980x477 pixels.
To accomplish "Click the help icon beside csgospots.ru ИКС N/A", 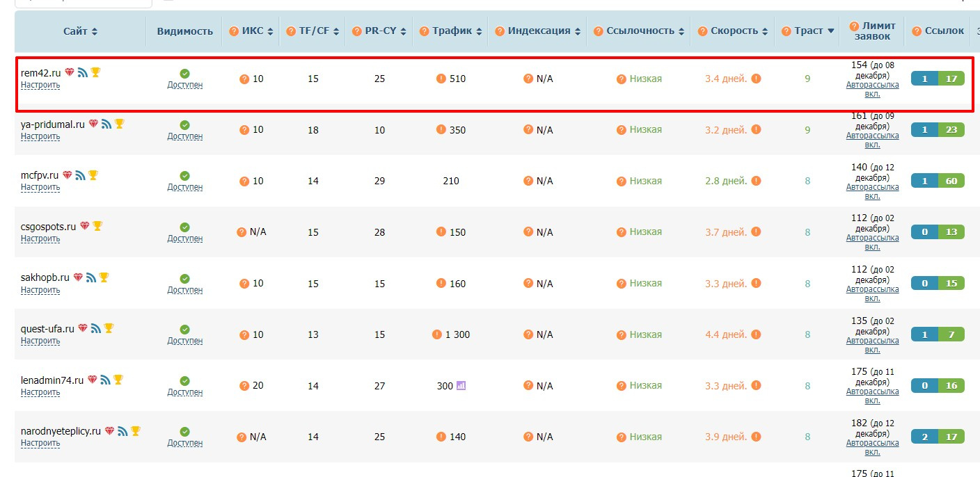I will coord(242,232).
